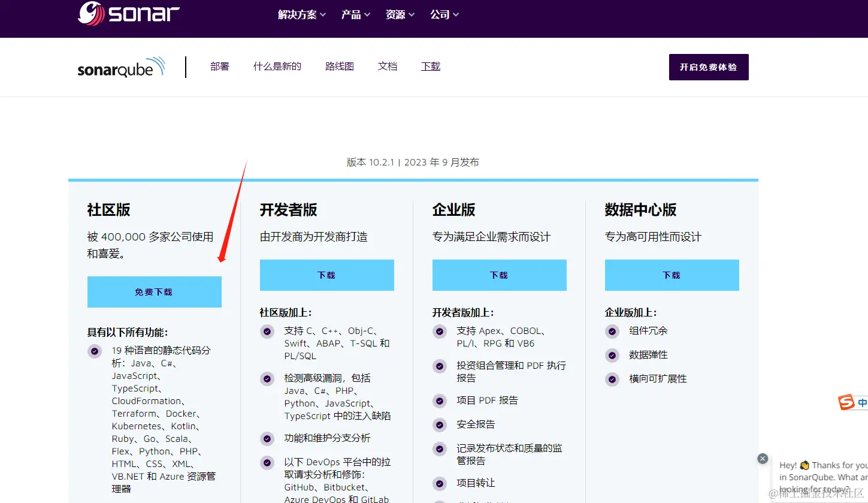Click checkmark icon beside 支持 Apex、COBOL
The height and width of the screenshot is (503, 868).
[x=440, y=331]
